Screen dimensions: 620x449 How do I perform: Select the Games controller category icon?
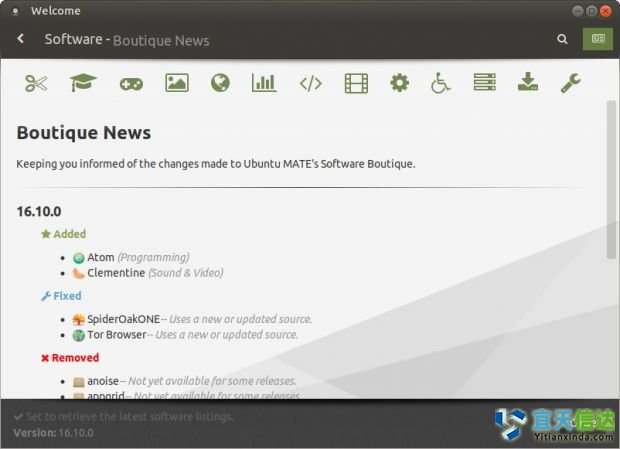tap(131, 84)
